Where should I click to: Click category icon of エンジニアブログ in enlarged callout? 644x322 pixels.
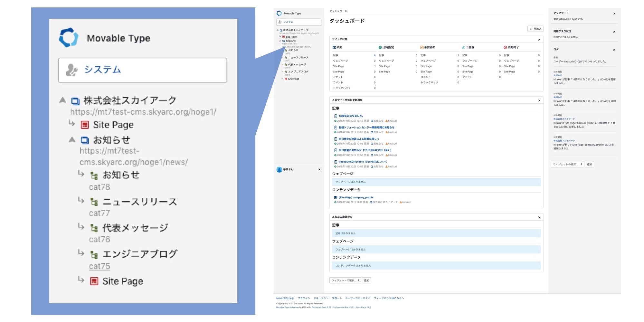click(94, 255)
